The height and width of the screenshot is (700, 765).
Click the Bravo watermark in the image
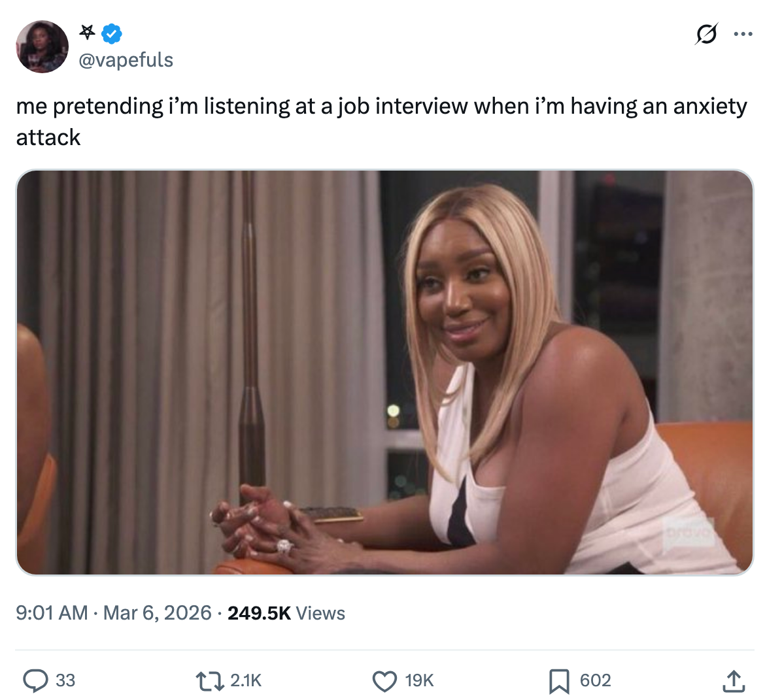pos(688,535)
